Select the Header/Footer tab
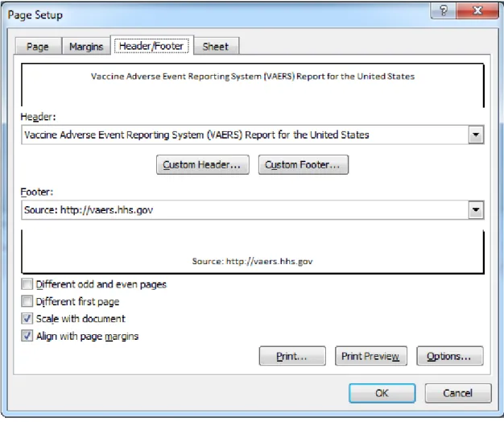Image resolution: width=504 pixels, height=422 pixels. pos(151,46)
